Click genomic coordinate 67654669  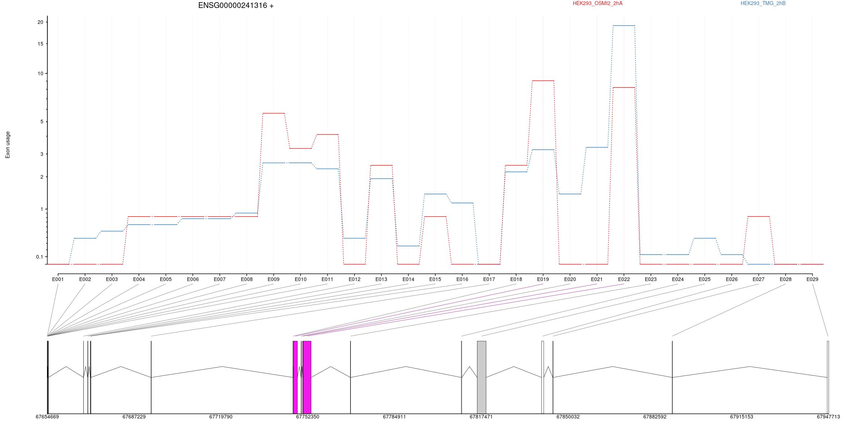pos(47,417)
